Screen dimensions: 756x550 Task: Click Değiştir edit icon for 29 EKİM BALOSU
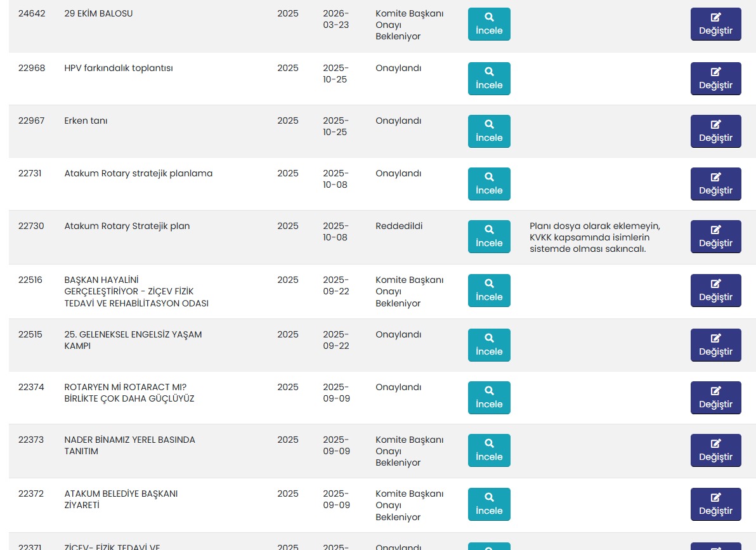[x=715, y=24]
